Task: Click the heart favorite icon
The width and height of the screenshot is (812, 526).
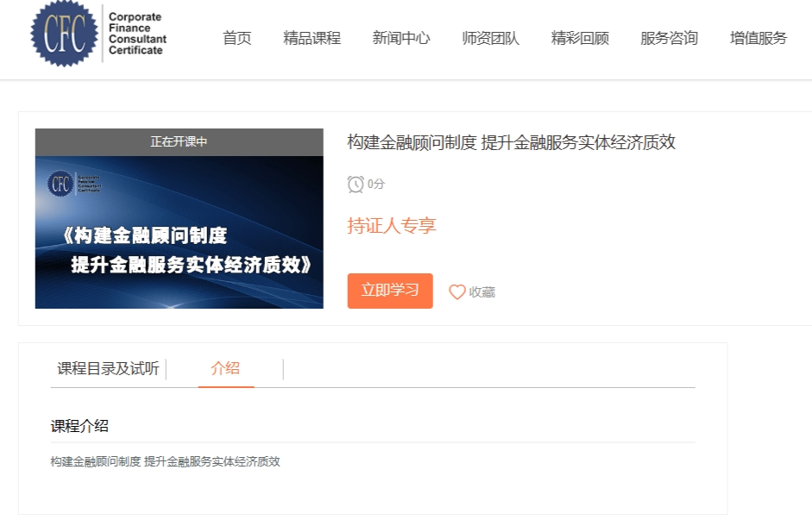Action: point(456,292)
